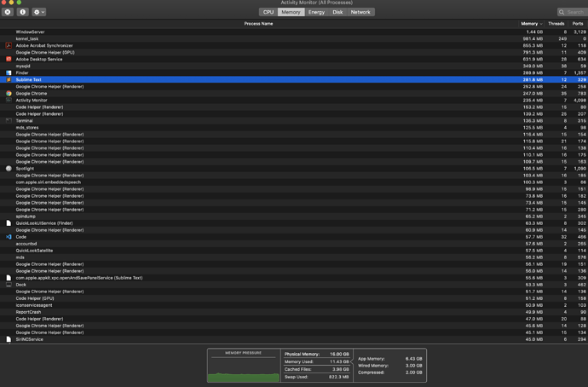
Task: Sort by the Process Name column header
Action: (x=258, y=24)
